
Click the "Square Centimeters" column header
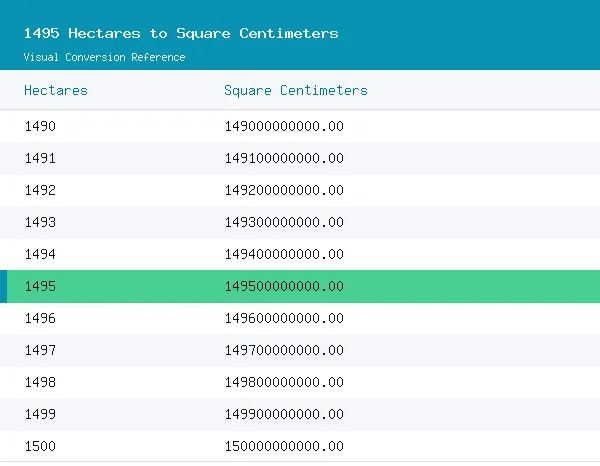[x=296, y=90]
